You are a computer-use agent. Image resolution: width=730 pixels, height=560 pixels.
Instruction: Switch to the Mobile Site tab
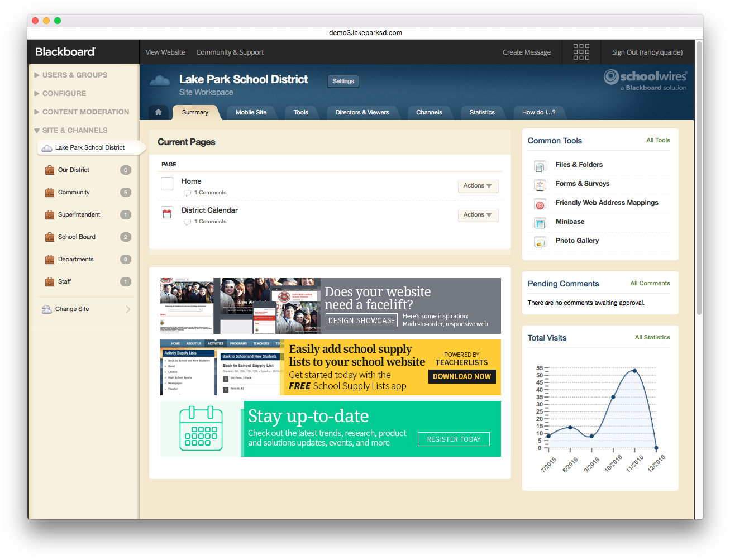(251, 112)
